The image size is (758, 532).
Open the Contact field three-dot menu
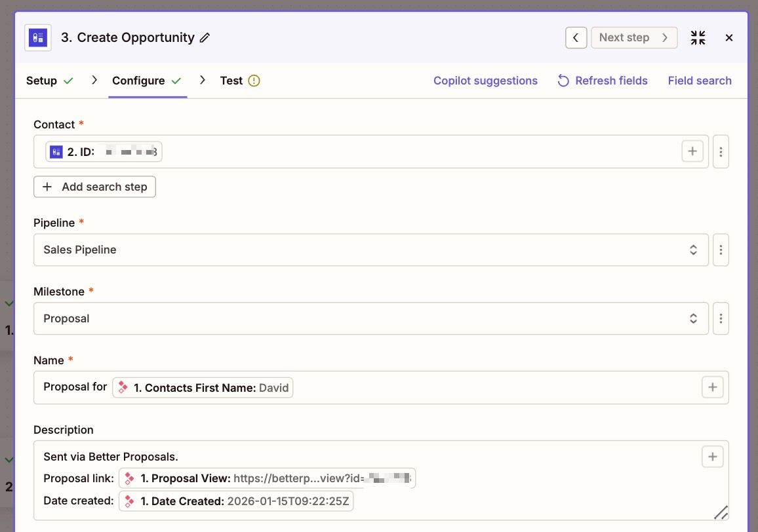click(721, 151)
